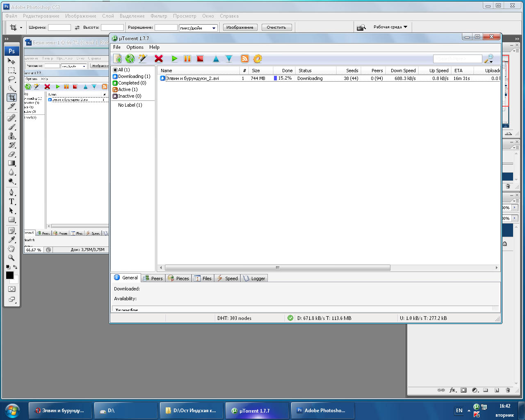The image size is (525, 420).
Task: Select the Clone Stamp tool
Action: coord(11,136)
